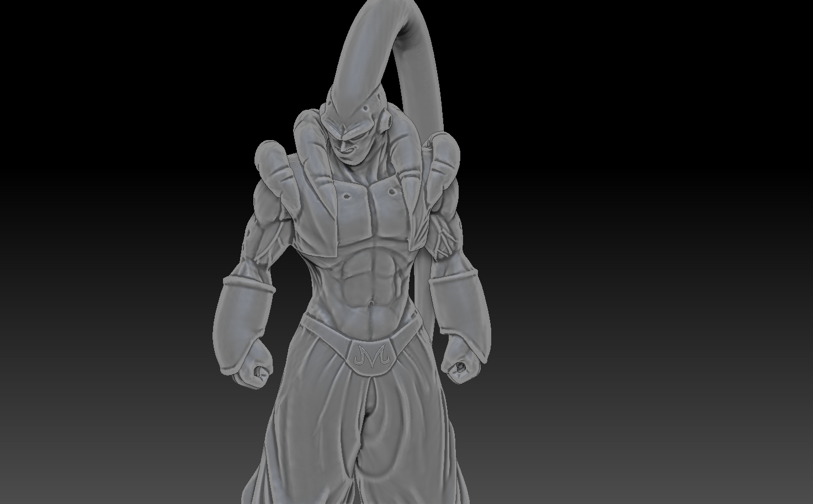Click the chest plate area
The width and height of the screenshot is (813, 504).
[370, 204]
